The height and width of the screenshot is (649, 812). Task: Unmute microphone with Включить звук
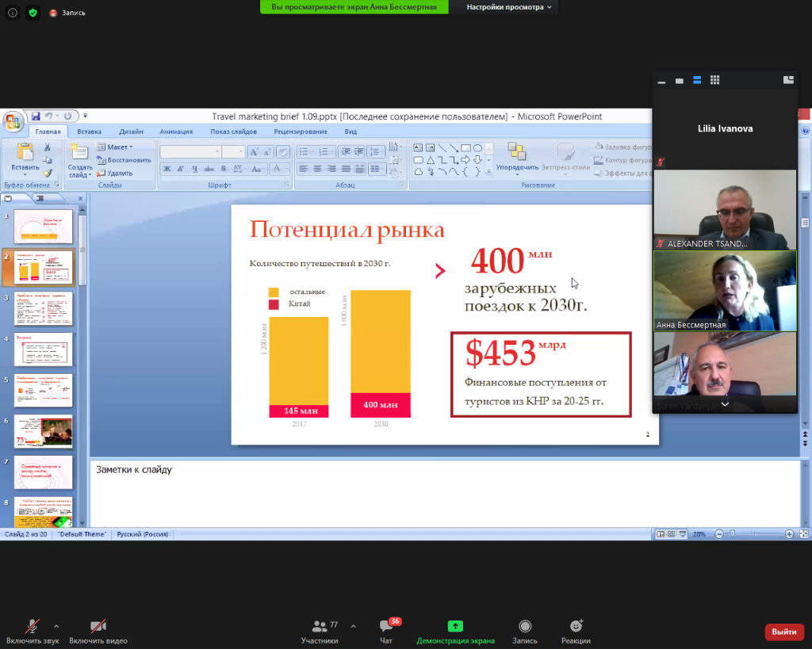tap(33, 627)
